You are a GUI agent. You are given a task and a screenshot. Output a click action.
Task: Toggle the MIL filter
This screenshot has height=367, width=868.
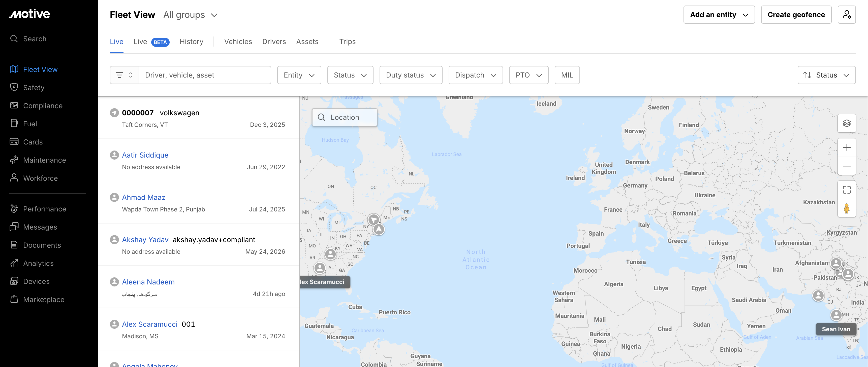(567, 75)
